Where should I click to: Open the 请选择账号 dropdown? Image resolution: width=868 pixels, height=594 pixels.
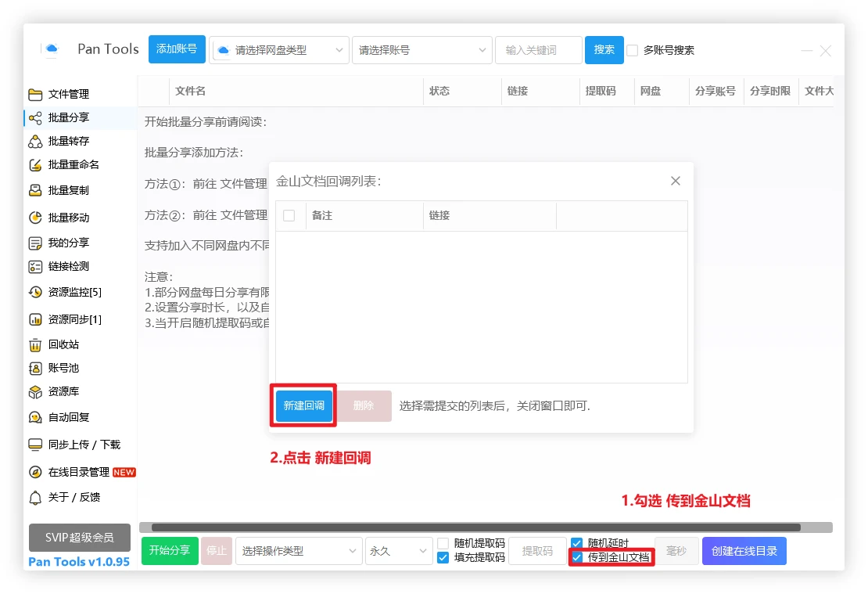[x=422, y=50]
